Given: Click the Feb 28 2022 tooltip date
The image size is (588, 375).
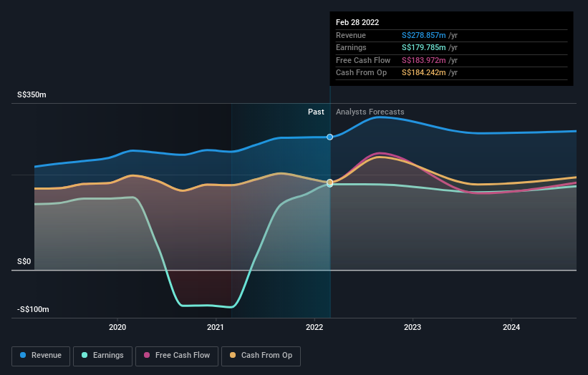Looking at the screenshot, I should pos(357,22).
